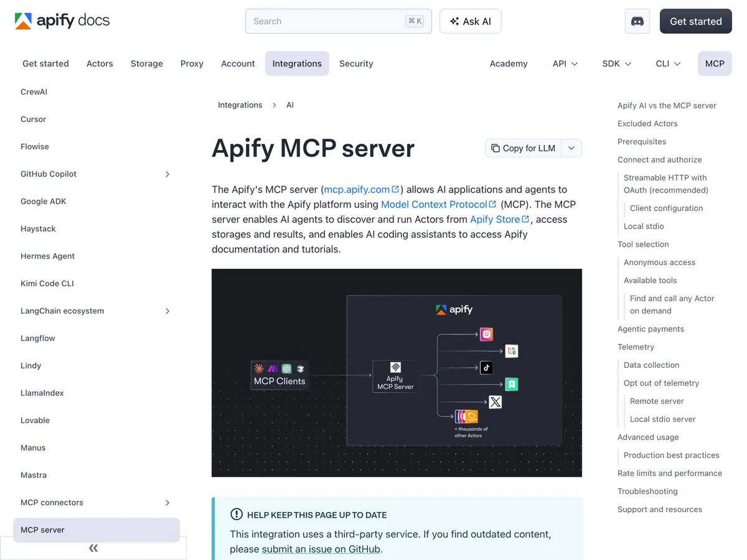
Task: Click submit an issue on GitHub link
Action: (321, 549)
